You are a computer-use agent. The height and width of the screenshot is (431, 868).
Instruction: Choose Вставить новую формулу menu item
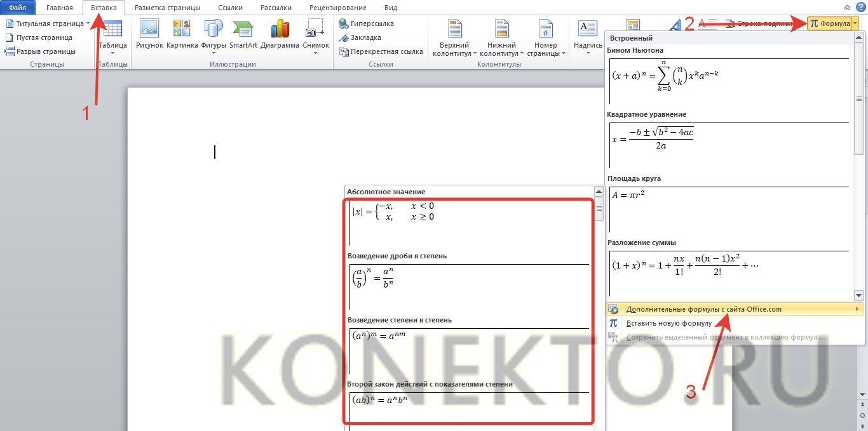668,323
